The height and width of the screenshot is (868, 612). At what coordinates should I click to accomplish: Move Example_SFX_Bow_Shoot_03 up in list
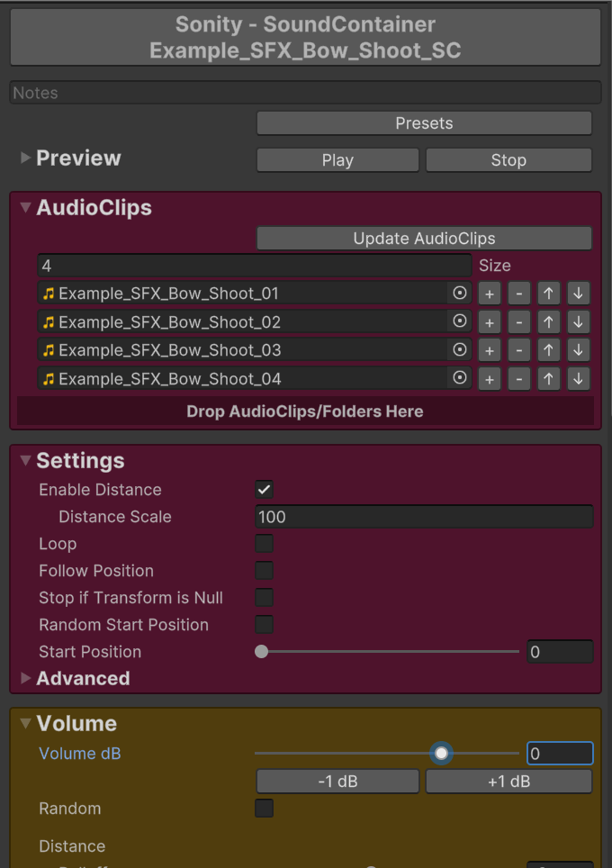click(x=548, y=350)
